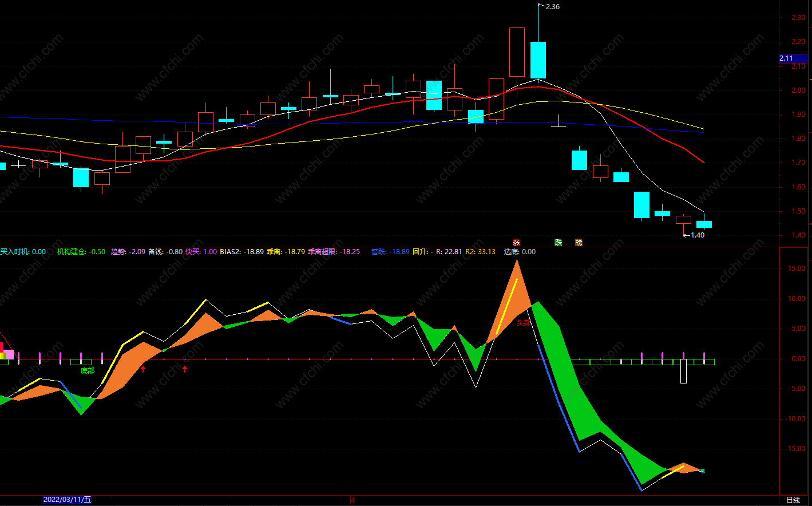Click the green 底部 signal label
This screenshot has height=506, width=812.
(x=87, y=371)
